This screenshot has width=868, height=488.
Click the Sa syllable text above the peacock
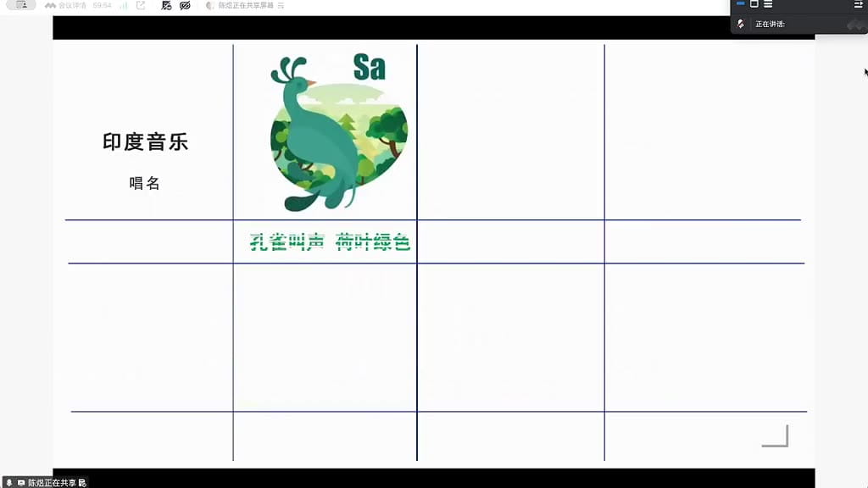(370, 67)
